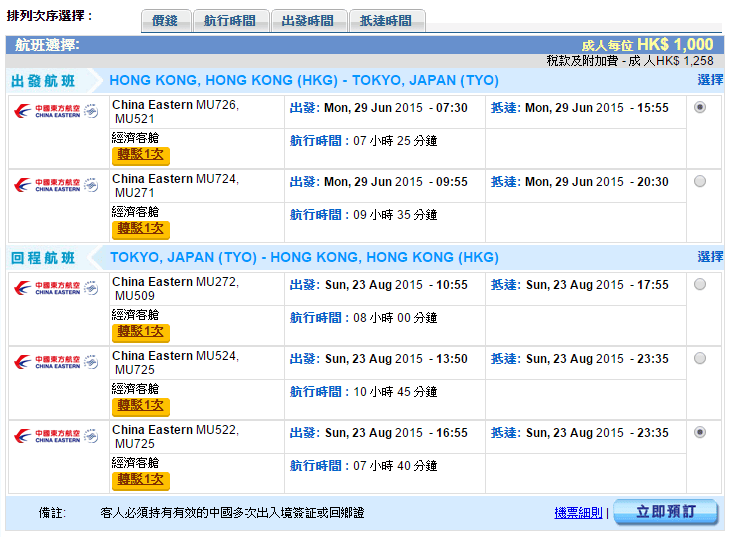This screenshot has width=729, height=537.
Task: Click 轉駁1次 badge for flight MU522
Action: tap(140, 480)
